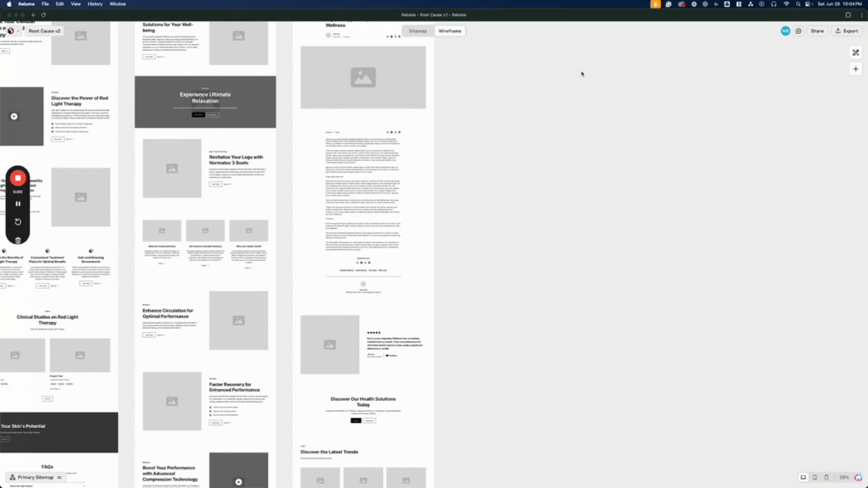Go back with the left arrow
Screen dimensions: 868x488
[x=33, y=15]
